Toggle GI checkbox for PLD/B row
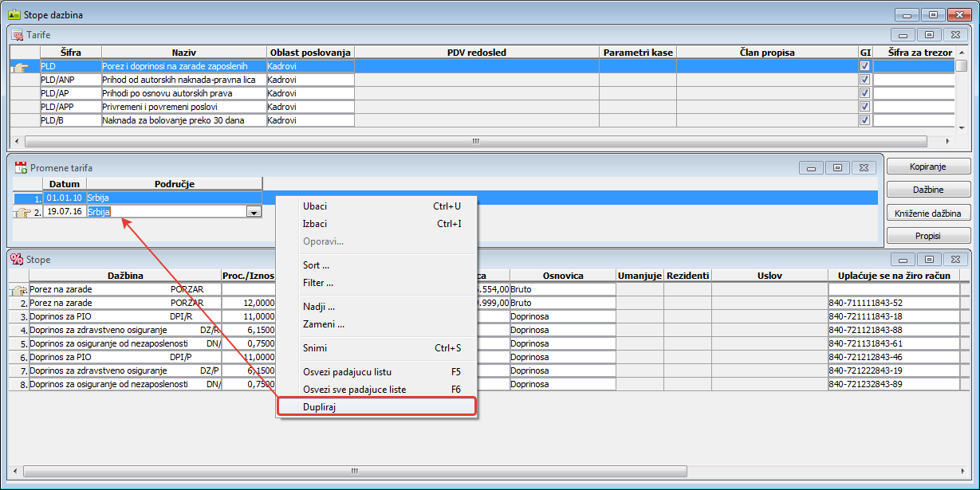Viewport: 980px width, 490px height. tap(864, 120)
